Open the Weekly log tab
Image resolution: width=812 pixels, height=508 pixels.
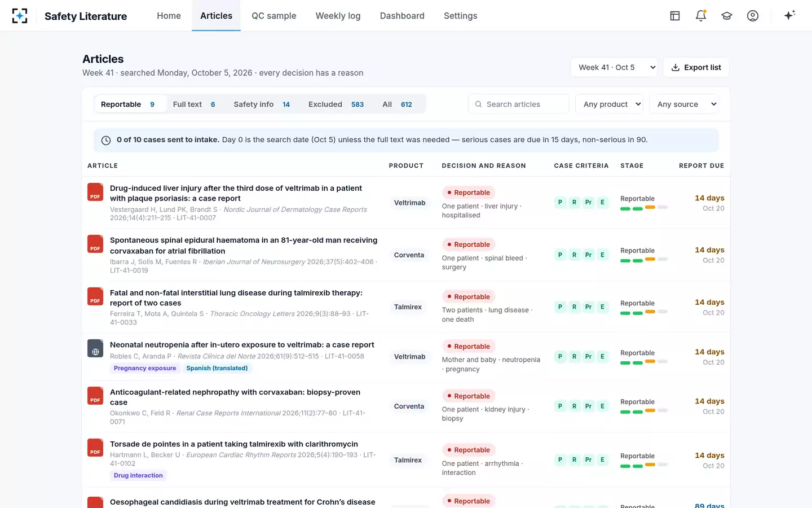point(338,16)
